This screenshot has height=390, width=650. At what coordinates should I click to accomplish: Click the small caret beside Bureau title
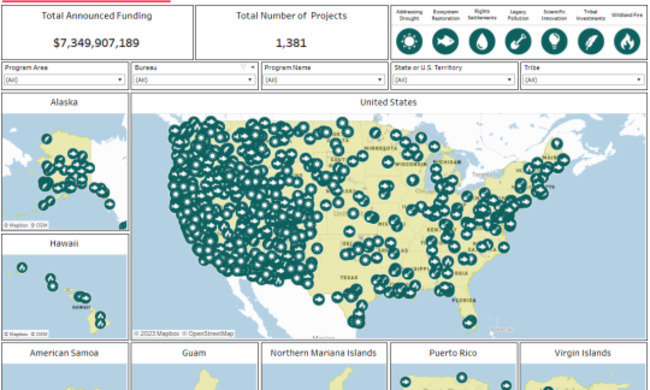pyautogui.click(x=252, y=67)
